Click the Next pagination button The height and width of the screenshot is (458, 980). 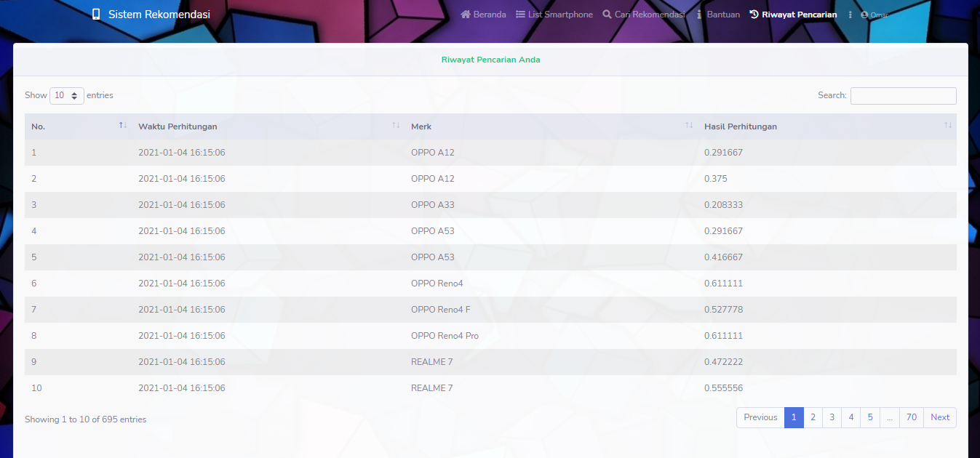click(940, 417)
